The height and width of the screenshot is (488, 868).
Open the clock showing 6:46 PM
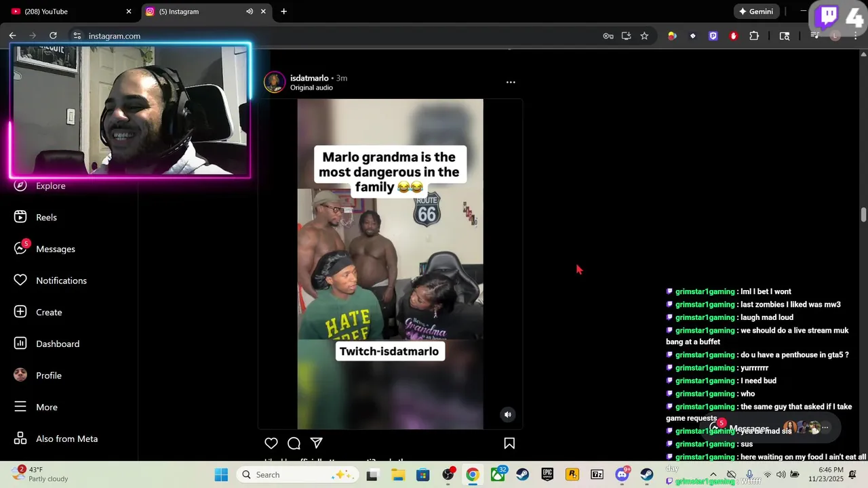[x=826, y=474]
